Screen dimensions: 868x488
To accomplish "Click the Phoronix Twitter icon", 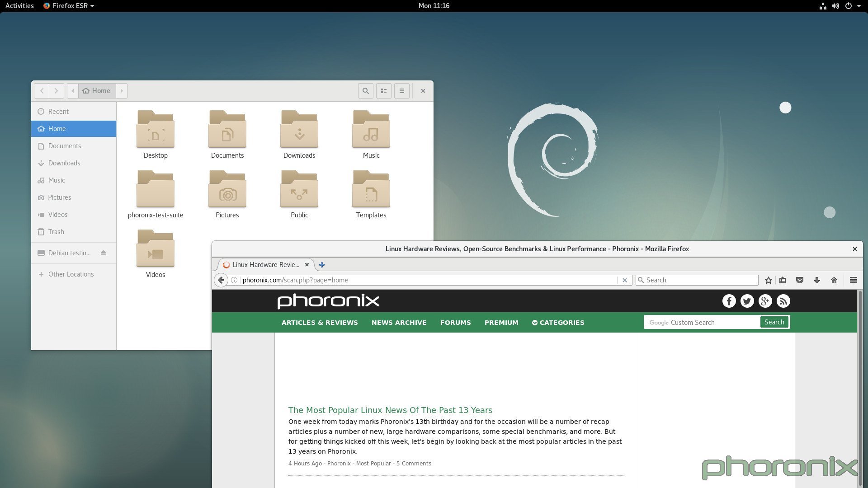I will [x=746, y=301].
